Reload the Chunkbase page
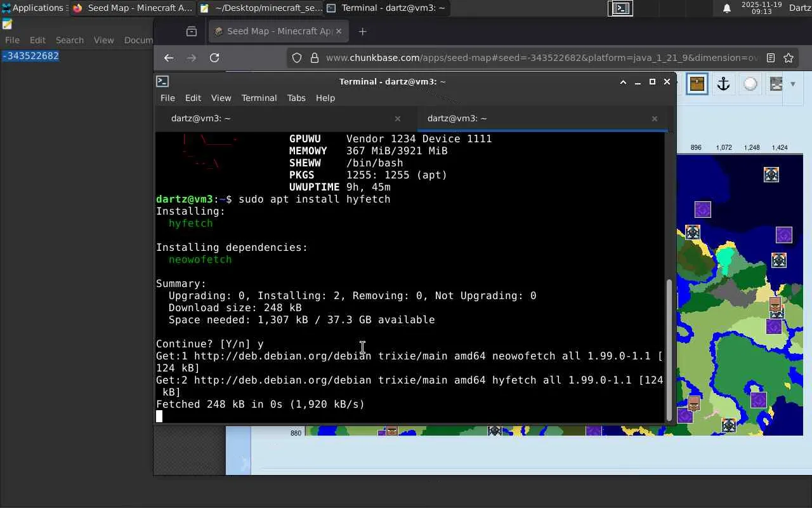Viewport: 812px width, 508px height. coord(214,58)
